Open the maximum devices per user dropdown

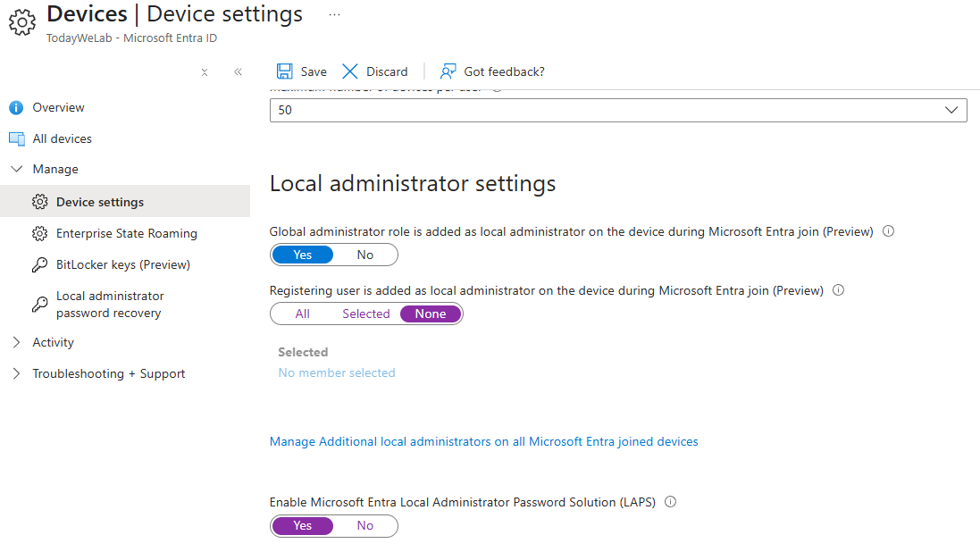(618, 110)
